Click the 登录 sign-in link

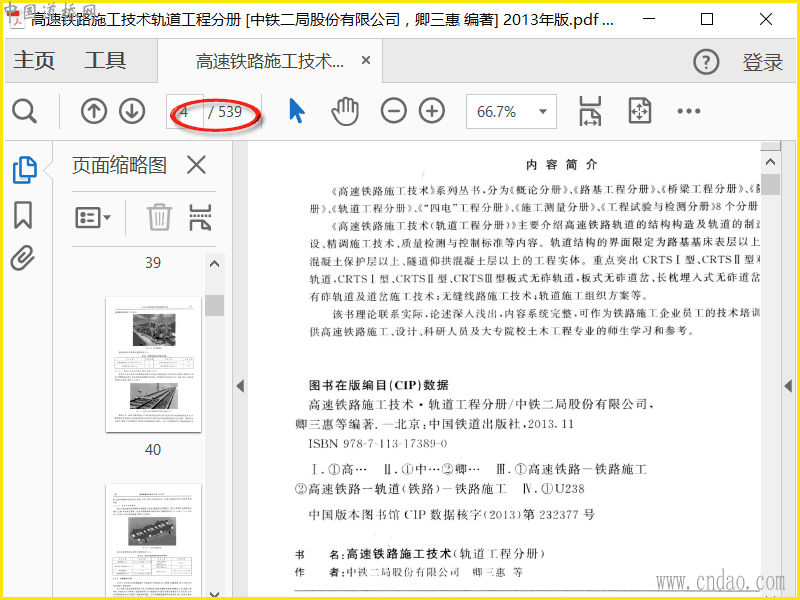[762, 62]
